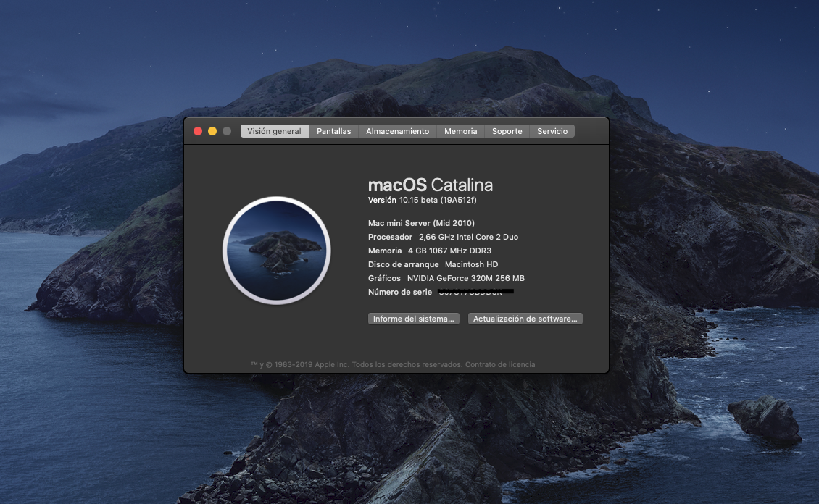Open the Soporte tab
Image resolution: width=819 pixels, height=504 pixels.
pyautogui.click(x=507, y=131)
